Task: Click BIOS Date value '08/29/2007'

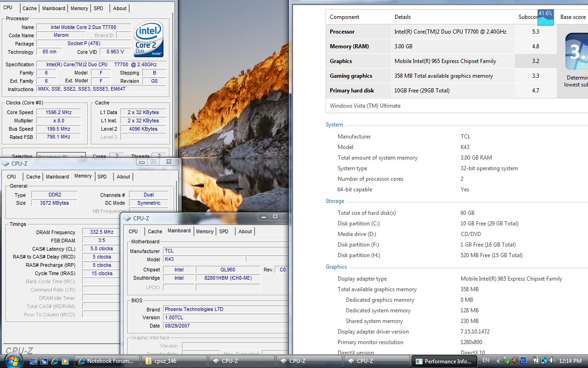Action: point(226,326)
